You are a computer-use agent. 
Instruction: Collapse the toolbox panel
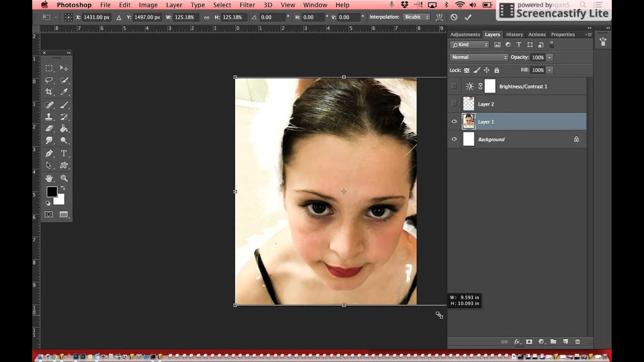[x=68, y=53]
